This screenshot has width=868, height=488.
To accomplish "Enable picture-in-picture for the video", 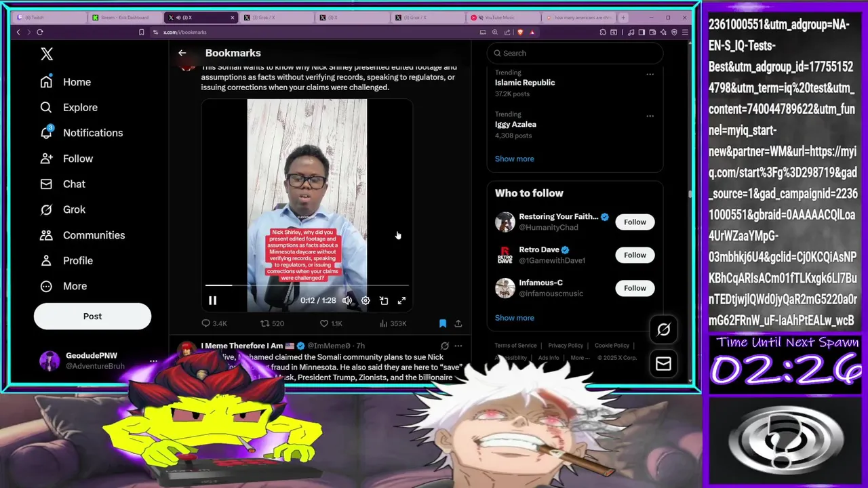I will [x=384, y=300].
